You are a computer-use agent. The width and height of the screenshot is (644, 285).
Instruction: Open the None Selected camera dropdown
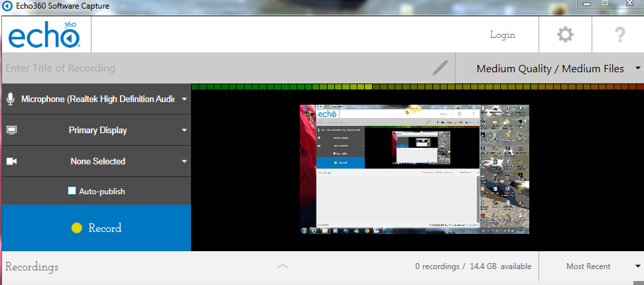[x=97, y=162]
